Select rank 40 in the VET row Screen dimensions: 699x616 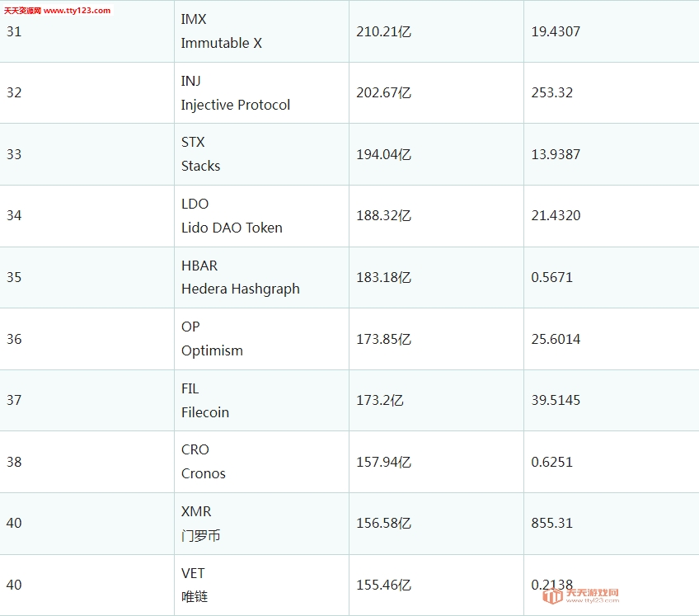[14, 585]
